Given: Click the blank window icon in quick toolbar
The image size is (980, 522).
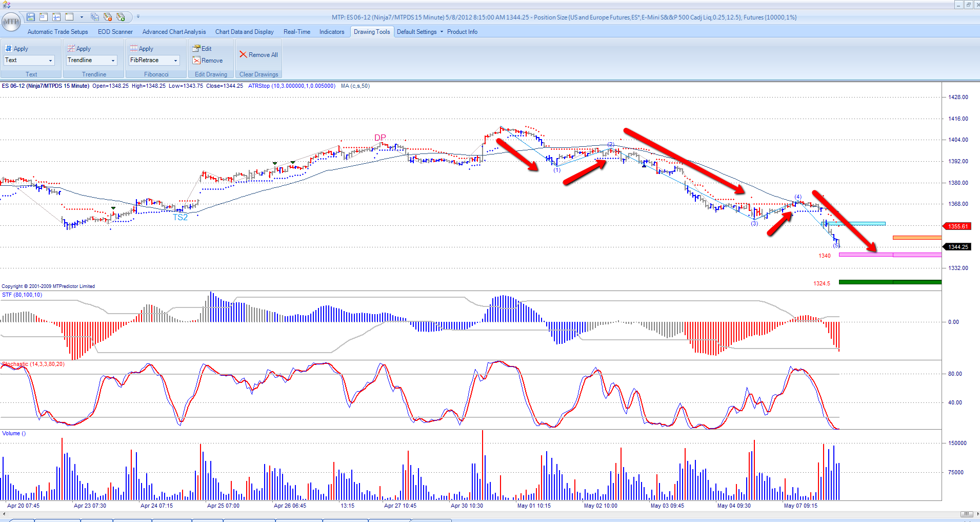Looking at the screenshot, I should click(69, 17).
